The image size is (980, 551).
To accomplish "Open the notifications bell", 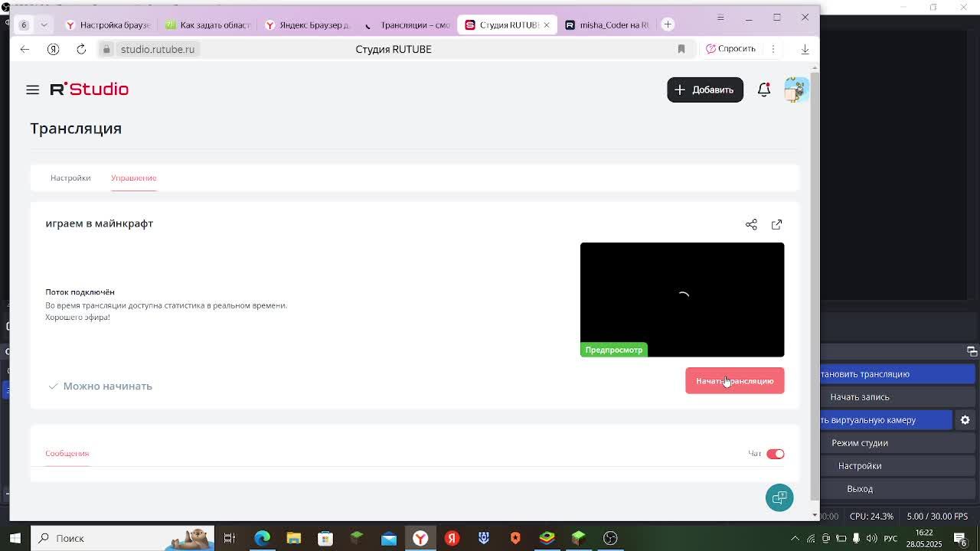I will click(763, 90).
